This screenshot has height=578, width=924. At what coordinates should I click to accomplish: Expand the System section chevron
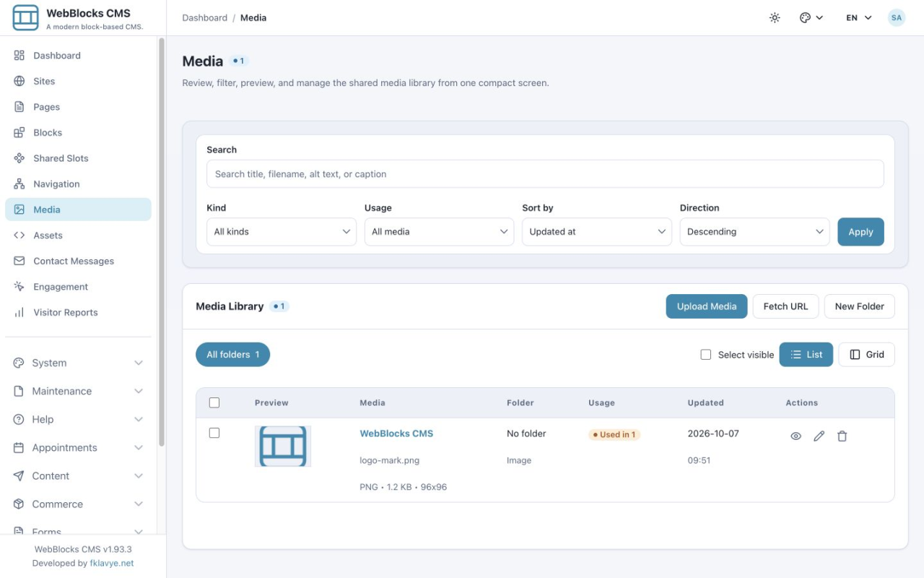[x=139, y=363]
